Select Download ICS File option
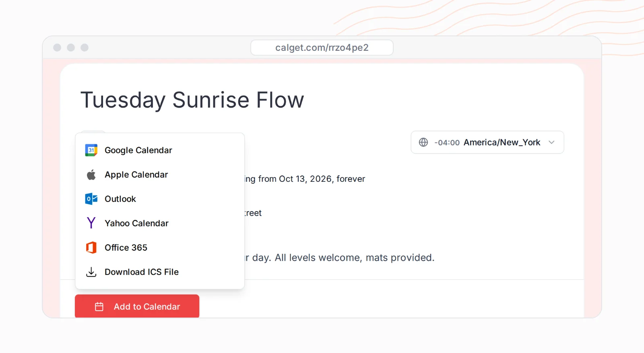 [160, 272]
